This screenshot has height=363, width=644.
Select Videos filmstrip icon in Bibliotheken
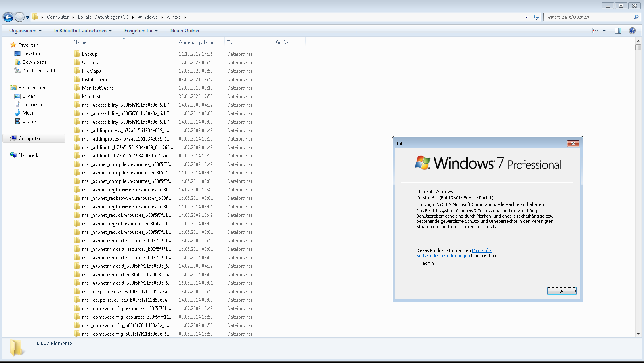pyautogui.click(x=17, y=122)
